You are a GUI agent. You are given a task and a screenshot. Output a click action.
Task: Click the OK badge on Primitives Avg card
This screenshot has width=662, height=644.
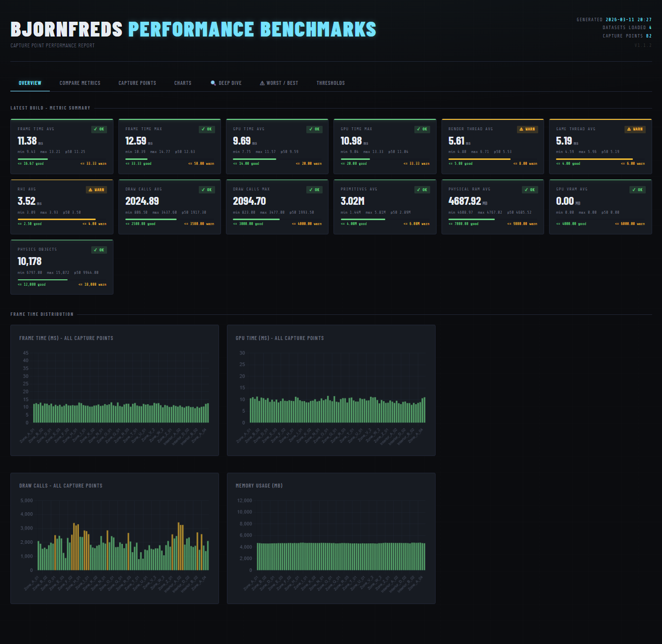pyautogui.click(x=422, y=189)
